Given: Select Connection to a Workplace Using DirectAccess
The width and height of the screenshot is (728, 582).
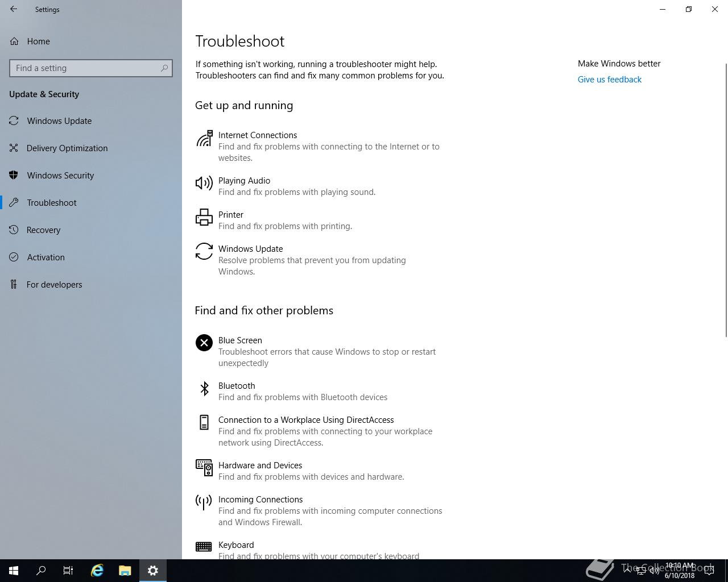Looking at the screenshot, I should (x=320, y=431).
